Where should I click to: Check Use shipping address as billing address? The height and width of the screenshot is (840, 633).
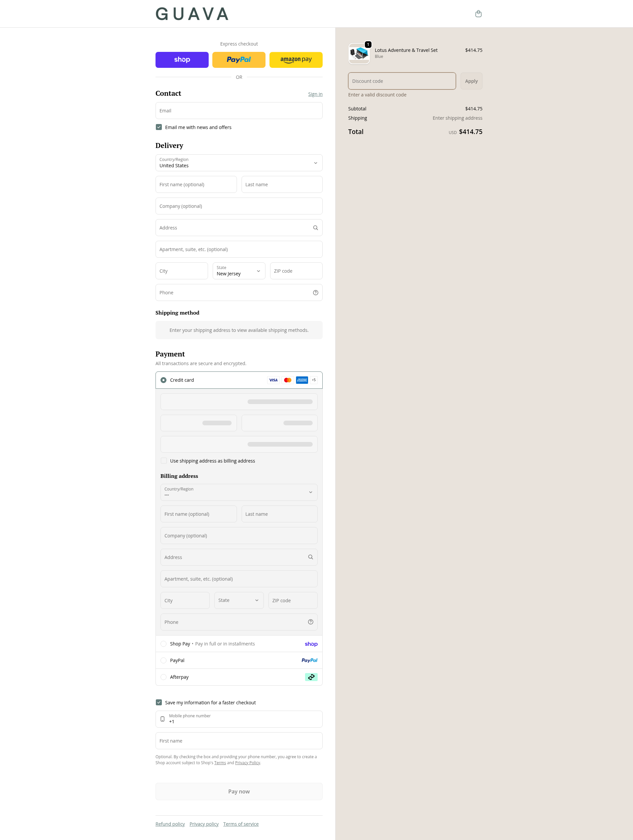click(163, 461)
